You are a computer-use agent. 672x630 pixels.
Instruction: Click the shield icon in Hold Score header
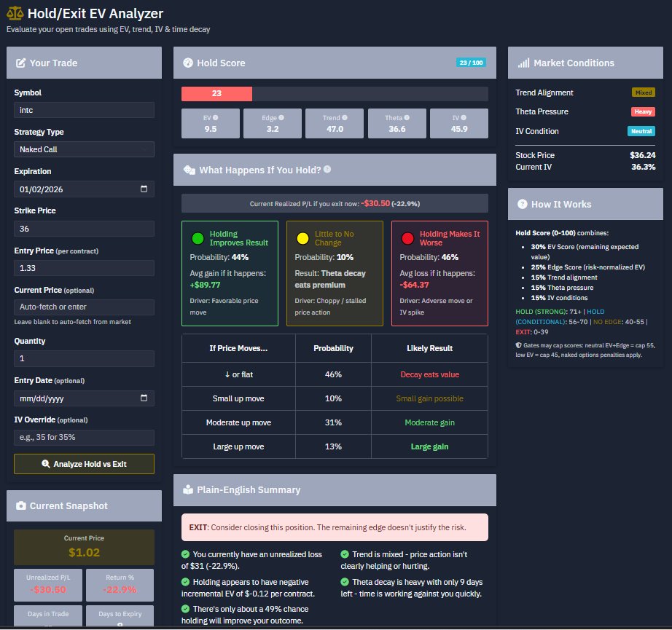[x=187, y=63]
